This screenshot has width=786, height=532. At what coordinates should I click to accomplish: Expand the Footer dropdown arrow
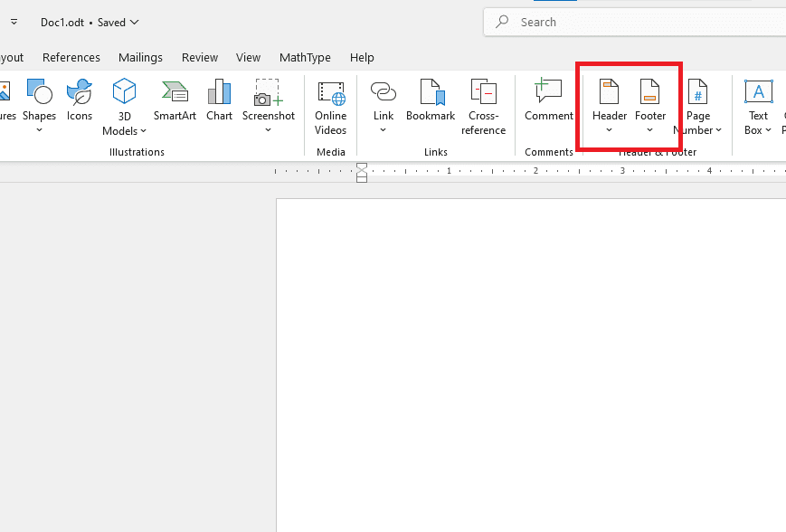click(649, 130)
